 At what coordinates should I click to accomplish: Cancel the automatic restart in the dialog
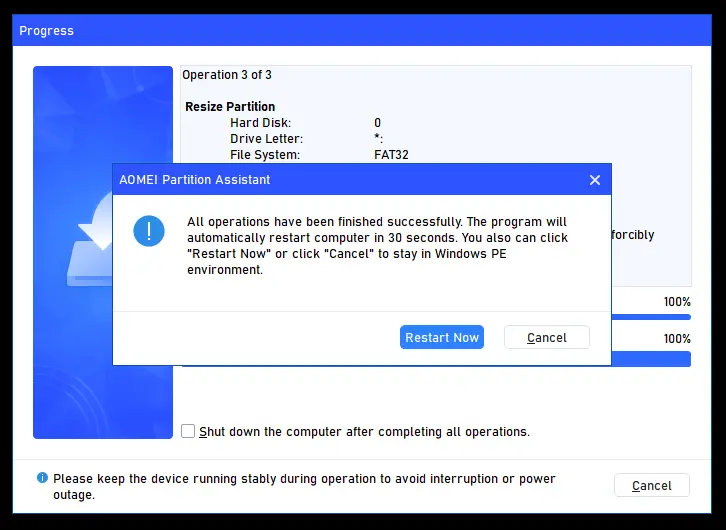(546, 337)
